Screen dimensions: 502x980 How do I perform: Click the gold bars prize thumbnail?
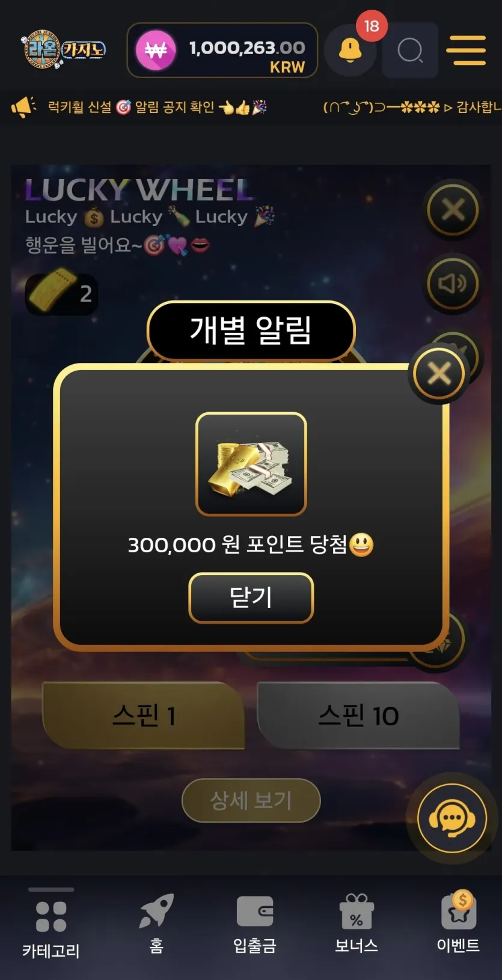tap(251, 464)
